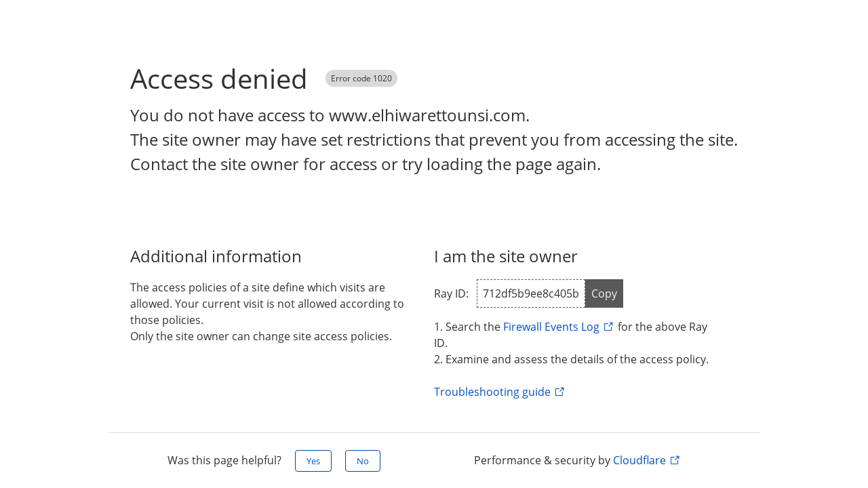Click the Access denied heading

tap(218, 79)
